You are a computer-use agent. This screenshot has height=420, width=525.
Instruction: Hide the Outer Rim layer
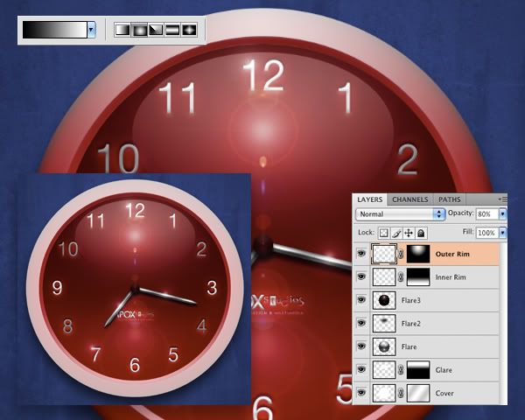pyautogui.click(x=361, y=255)
